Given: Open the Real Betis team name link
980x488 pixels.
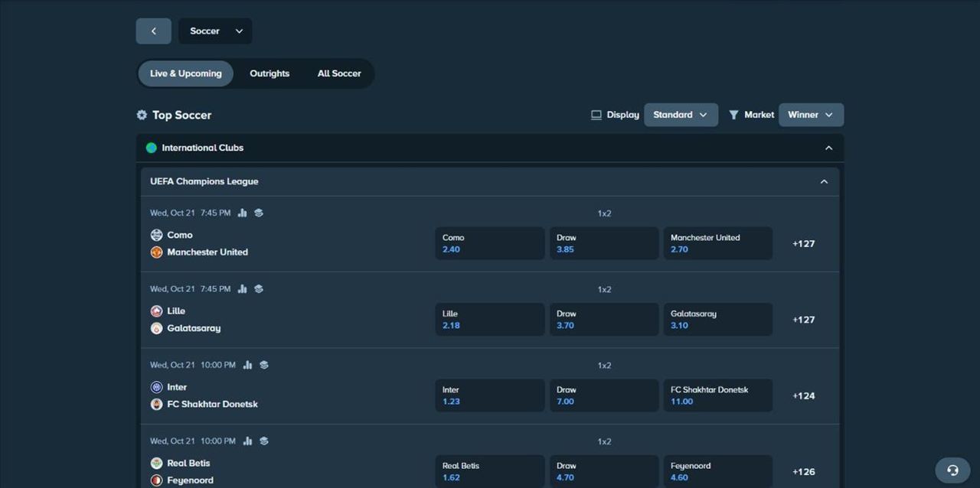Looking at the screenshot, I should [x=188, y=463].
